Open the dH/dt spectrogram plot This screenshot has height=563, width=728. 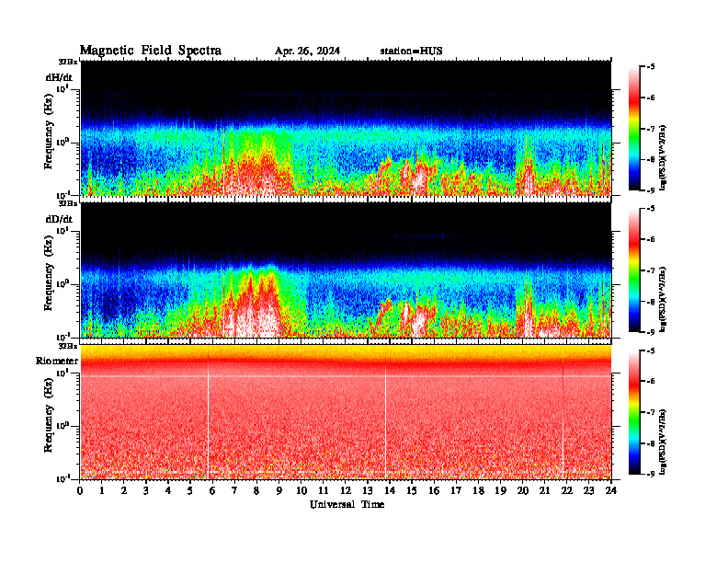[346, 128]
